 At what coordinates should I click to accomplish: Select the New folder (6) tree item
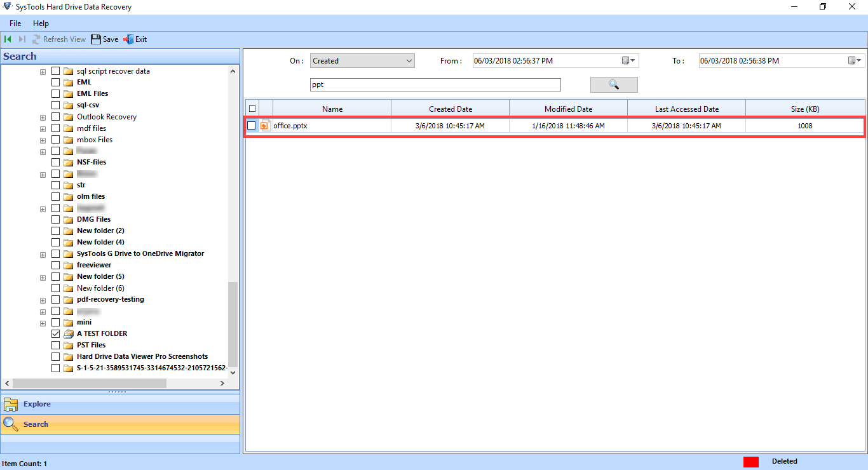click(100, 288)
